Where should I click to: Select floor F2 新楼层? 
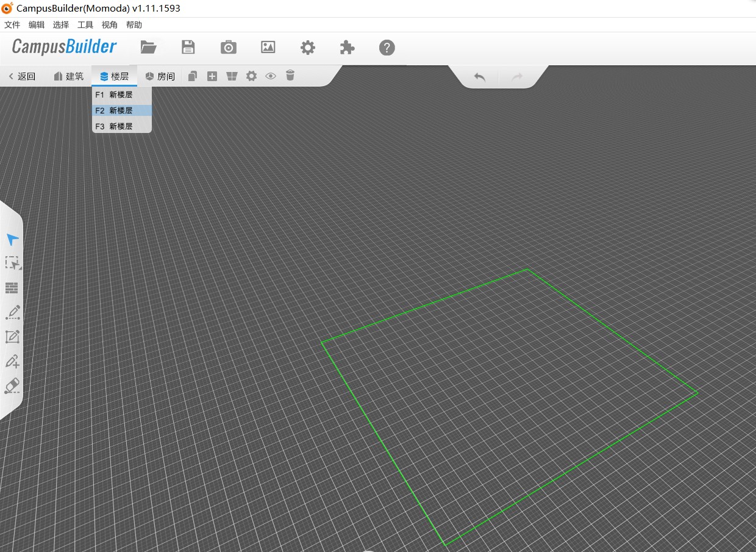coord(121,110)
